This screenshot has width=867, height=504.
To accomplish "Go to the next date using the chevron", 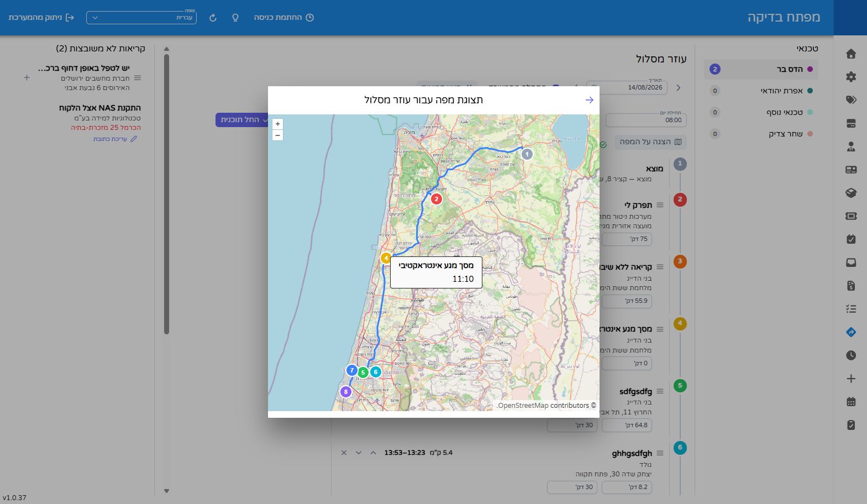I will click(679, 87).
